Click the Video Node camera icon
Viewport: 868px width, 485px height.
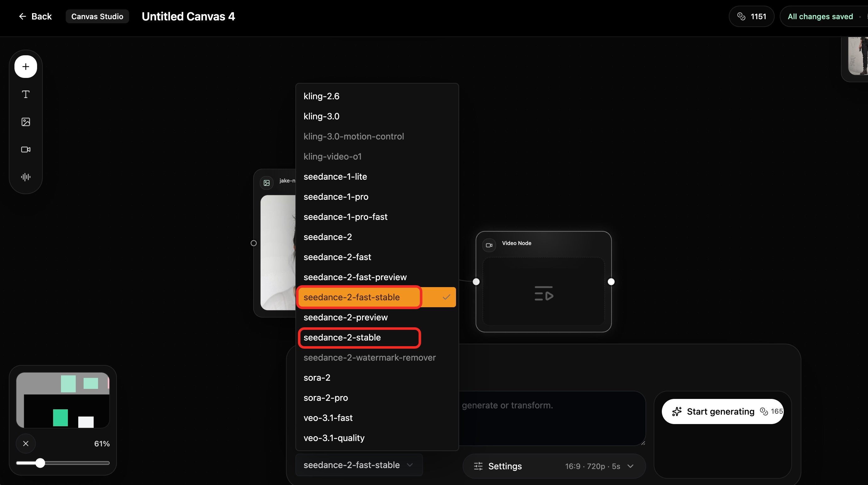489,245
